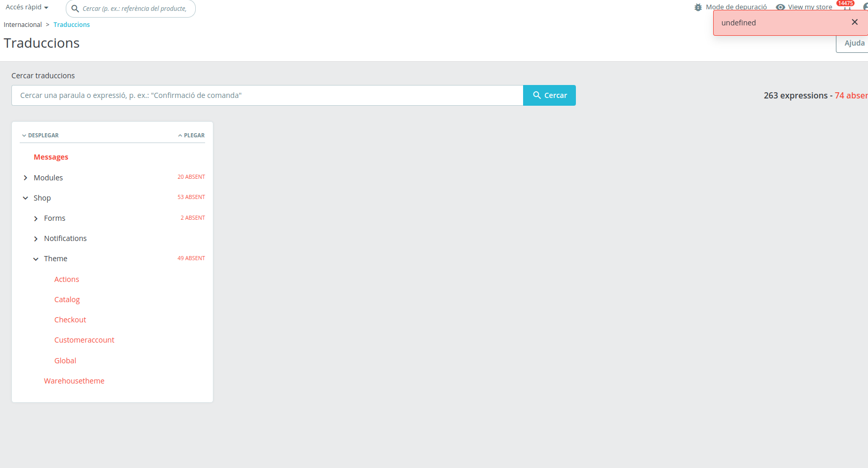Open Customeraccount translation domain
The image size is (868, 468).
(84, 340)
